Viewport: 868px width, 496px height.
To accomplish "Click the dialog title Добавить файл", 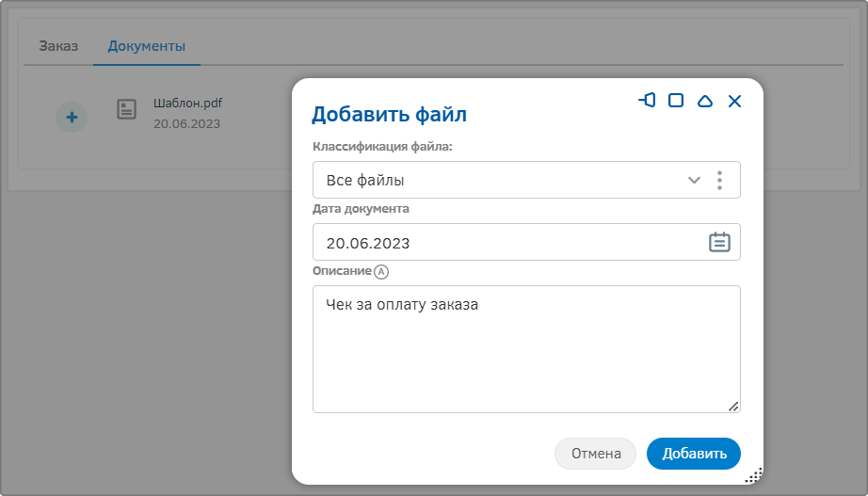I will (x=389, y=115).
